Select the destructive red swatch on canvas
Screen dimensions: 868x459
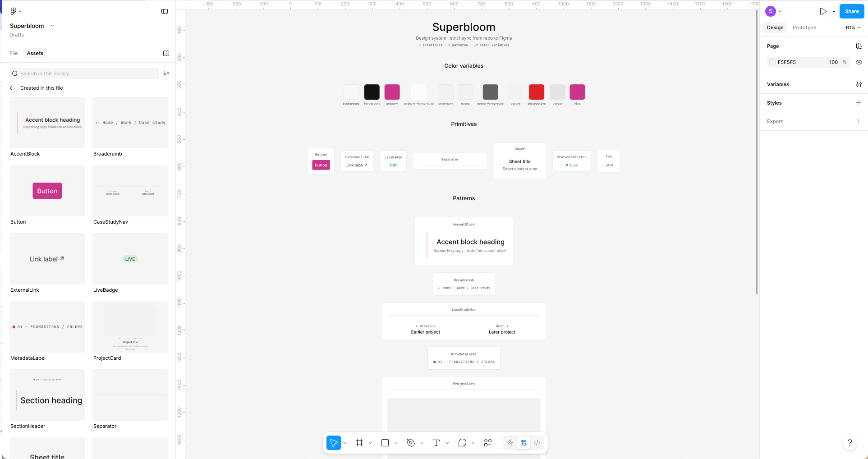537,92
